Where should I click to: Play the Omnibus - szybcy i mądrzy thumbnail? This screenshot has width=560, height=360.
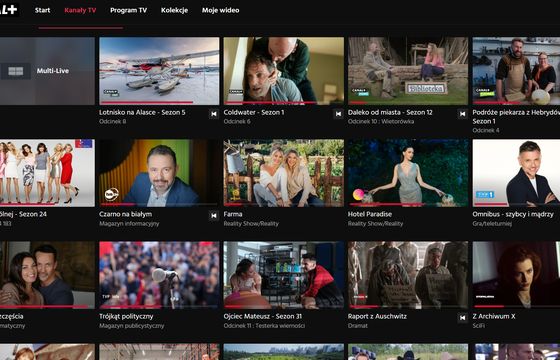pyautogui.click(x=516, y=173)
